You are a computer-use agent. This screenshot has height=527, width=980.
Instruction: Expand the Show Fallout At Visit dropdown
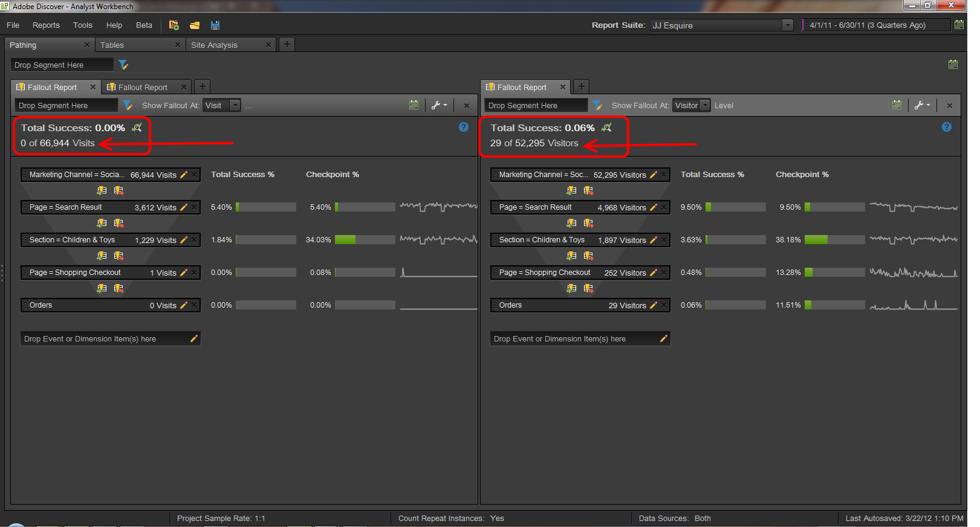click(235, 105)
